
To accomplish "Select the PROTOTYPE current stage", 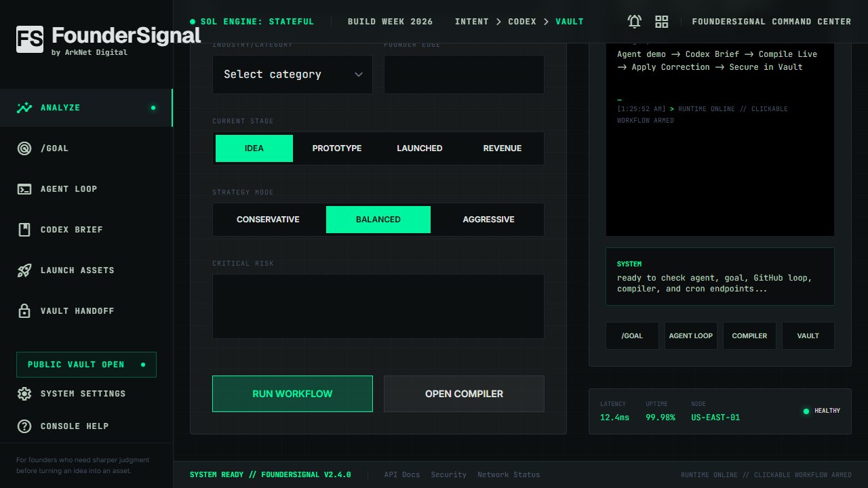I will [337, 148].
